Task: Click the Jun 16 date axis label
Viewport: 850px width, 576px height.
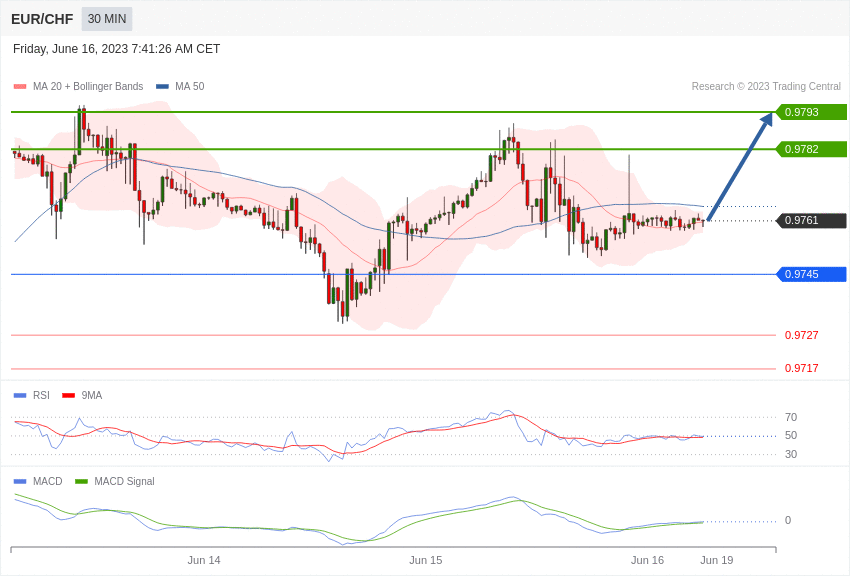Action: (647, 560)
